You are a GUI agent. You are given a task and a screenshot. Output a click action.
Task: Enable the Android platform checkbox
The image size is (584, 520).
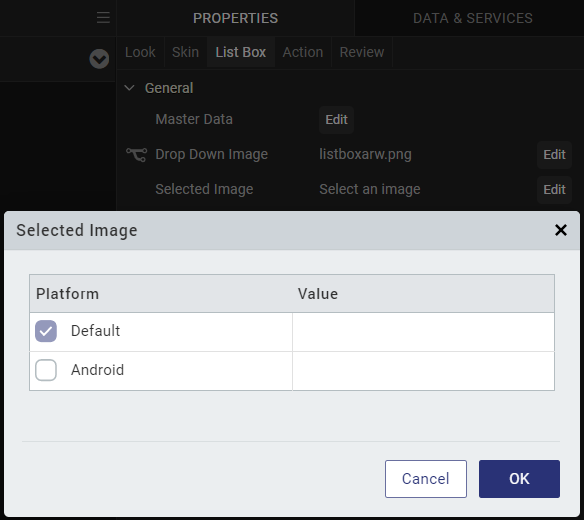pyautogui.click(x=46, y=370)
